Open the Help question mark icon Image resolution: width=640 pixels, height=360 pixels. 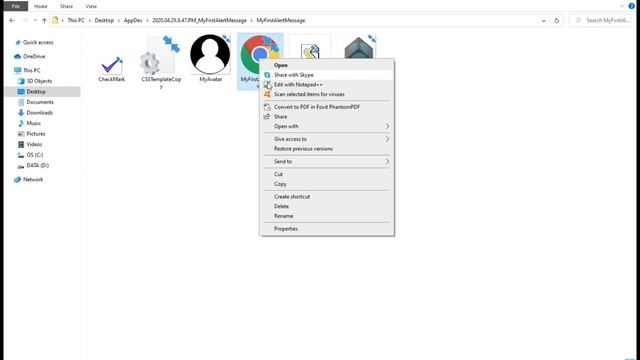(x=631, y=6)
